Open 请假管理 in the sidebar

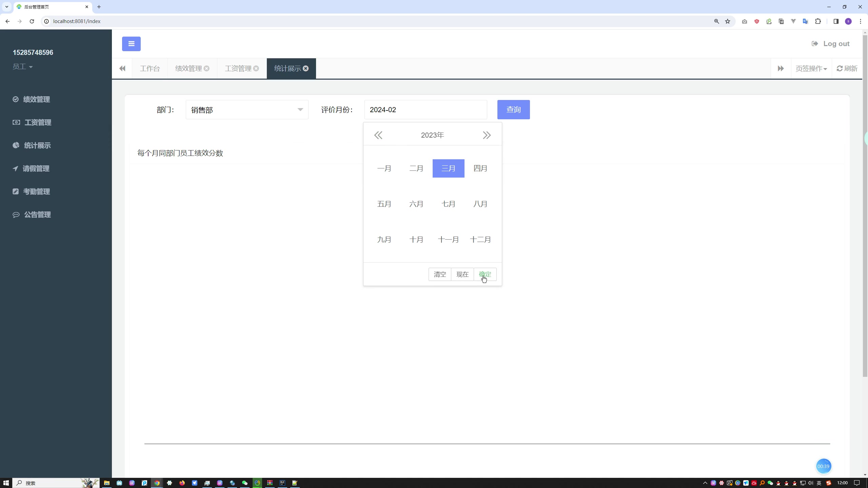31,168
